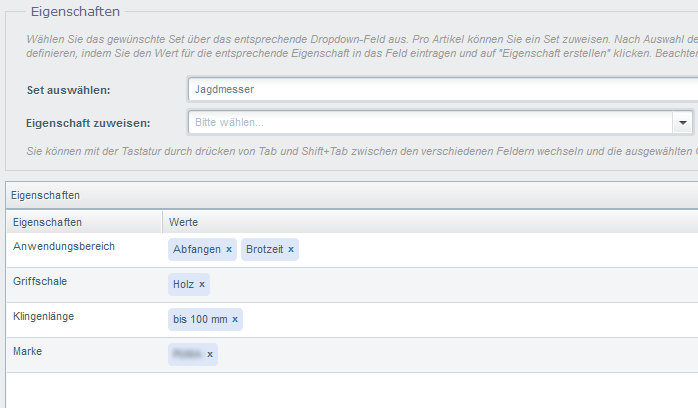Open the Eigenschaft zuweisen dropdown arrow
This screenshot has height=408, width=698.
[x=683, y=122]
